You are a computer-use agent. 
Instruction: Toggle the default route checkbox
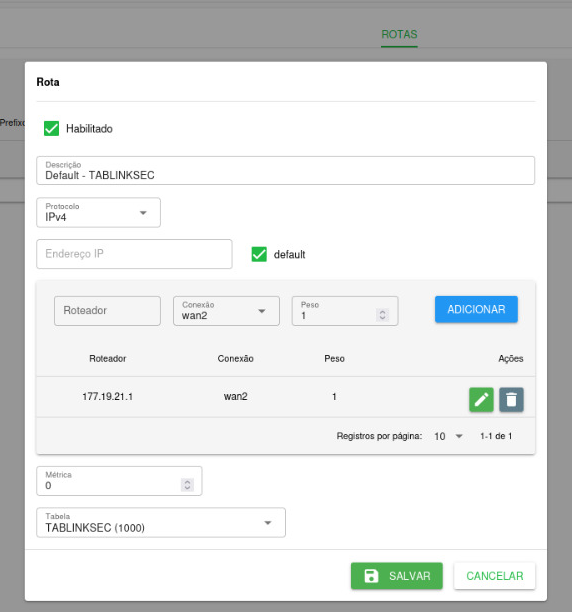pyautogui.click(x=259, y=254)
